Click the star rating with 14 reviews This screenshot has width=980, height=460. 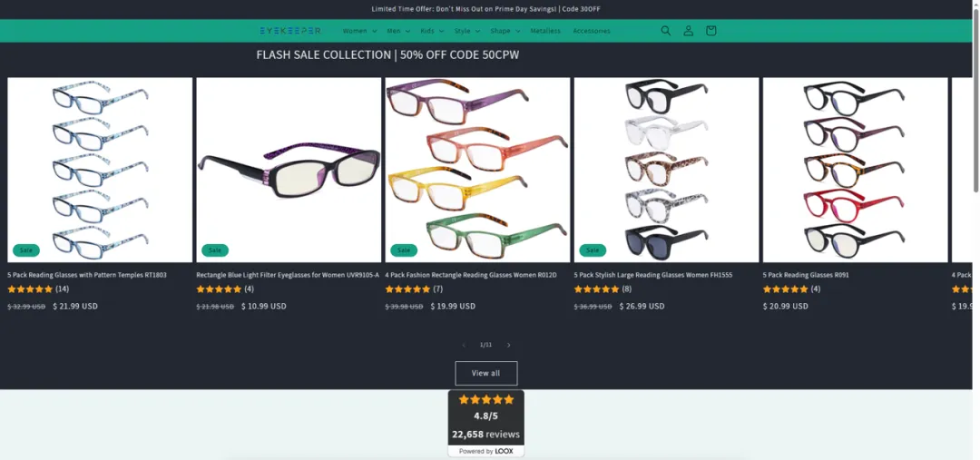coord(38,289)
